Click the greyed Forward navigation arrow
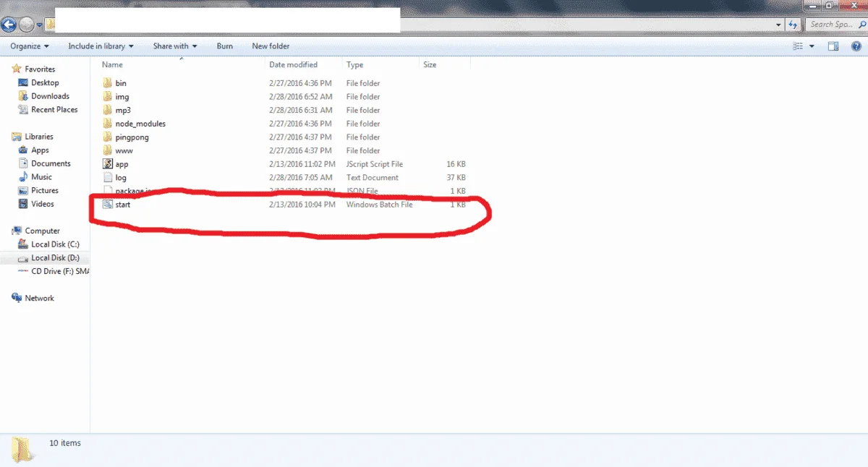The image size is (868, 467). pos(26,25)
